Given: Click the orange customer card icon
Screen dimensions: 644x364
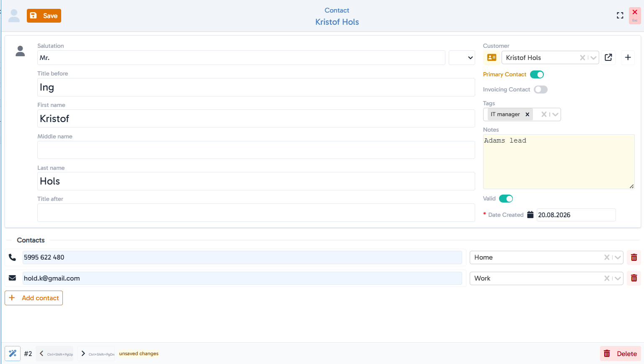Looking at the screenshot, I should coord(492,57).
